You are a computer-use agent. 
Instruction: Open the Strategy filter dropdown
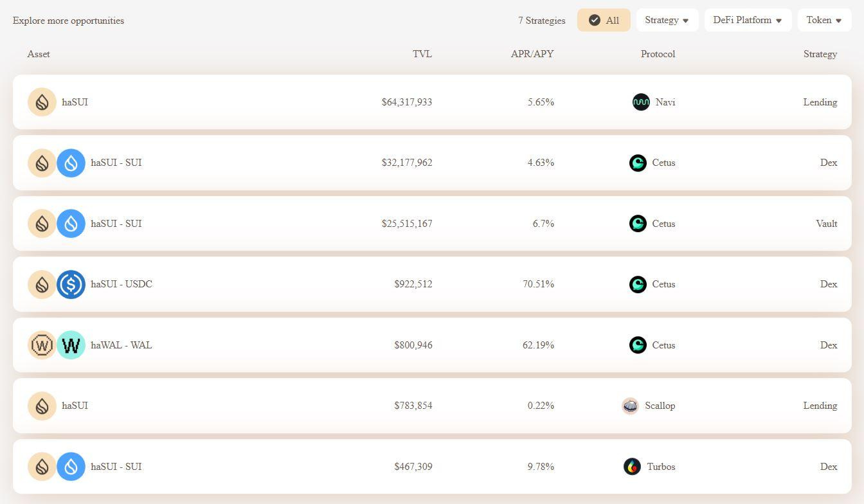(667, 20)
